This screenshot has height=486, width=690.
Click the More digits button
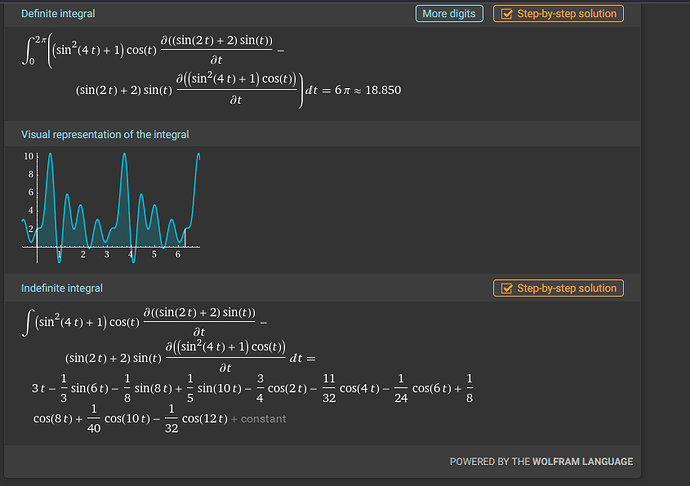tap(449, 14)
